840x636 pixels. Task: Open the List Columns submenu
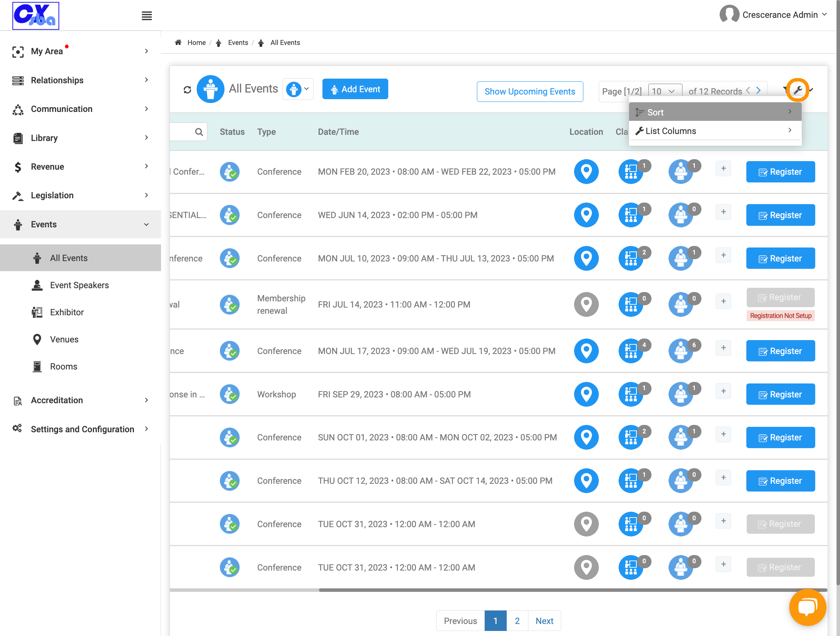(x=715, y=131)
